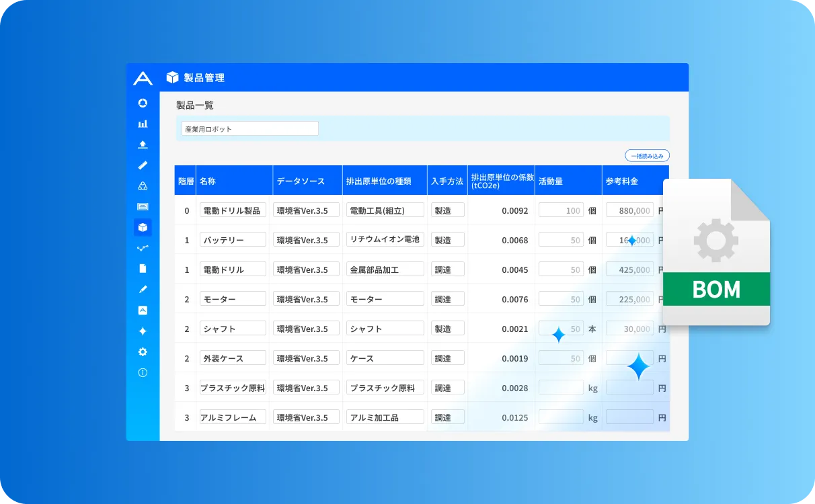
Task: Open the donut chart dashboard icon
Action: pyautogui.click(x=143, y=103)
